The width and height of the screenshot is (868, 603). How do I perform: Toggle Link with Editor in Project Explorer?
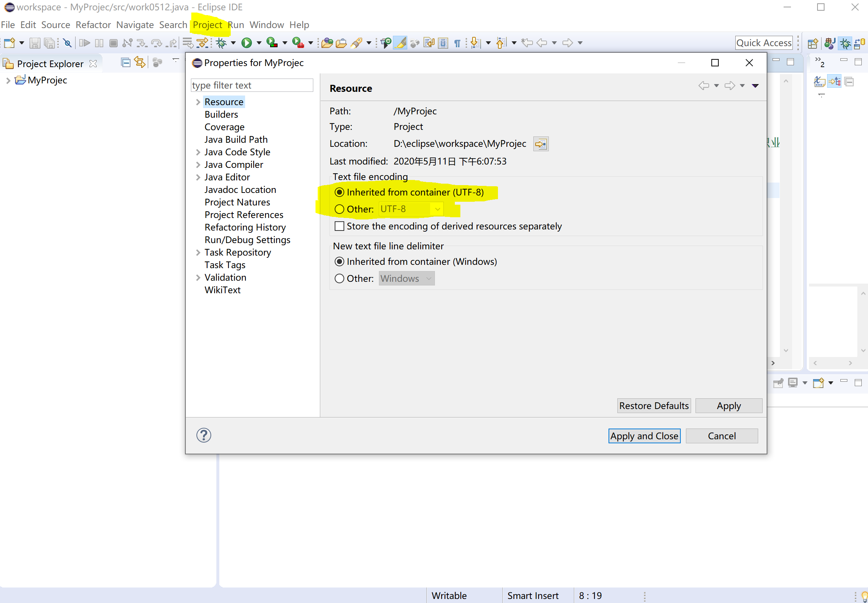point(140,63)
